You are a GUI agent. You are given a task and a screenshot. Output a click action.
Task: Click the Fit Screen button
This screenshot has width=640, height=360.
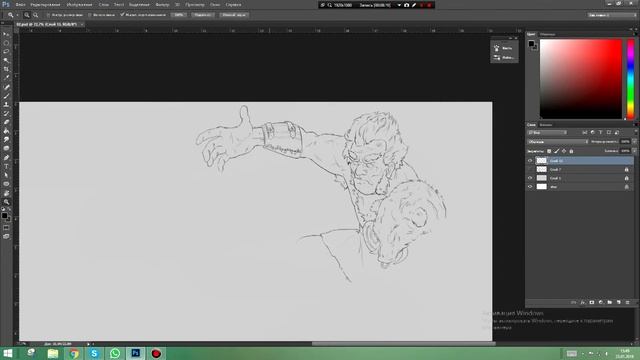(x=202, y=15)
